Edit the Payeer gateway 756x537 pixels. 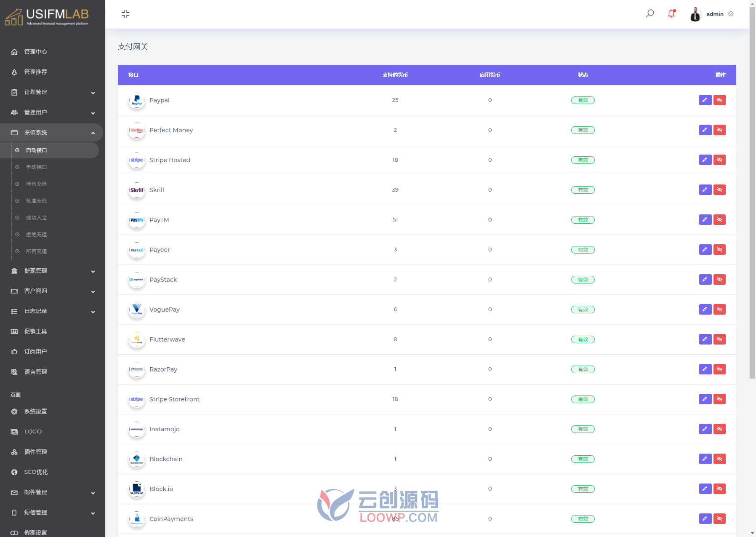[705, 250]
